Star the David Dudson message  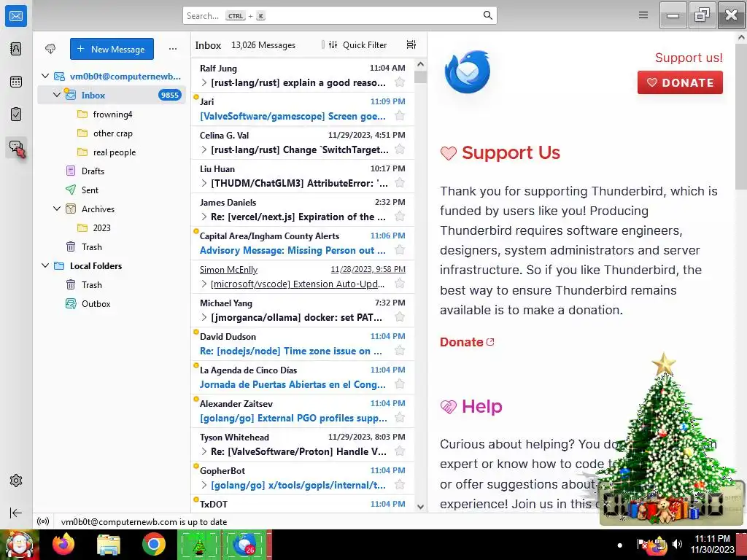coord(400,351)
